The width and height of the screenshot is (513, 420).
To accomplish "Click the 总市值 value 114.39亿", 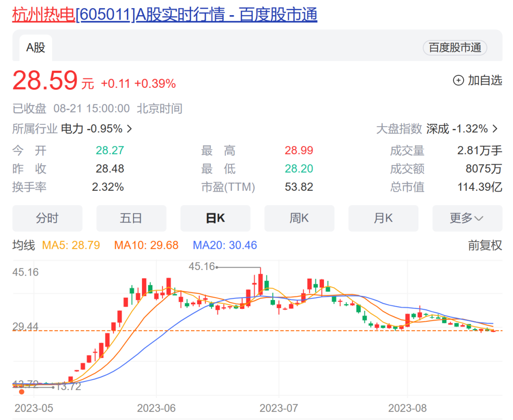I will tap(480, 187).
